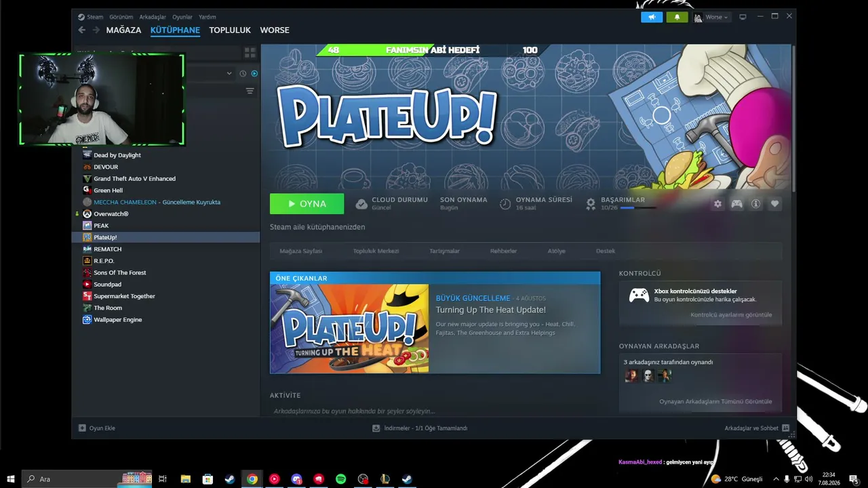Show PlateUp! game info icon
Viewport: 868px width, 488px height.
pos(755,203)
